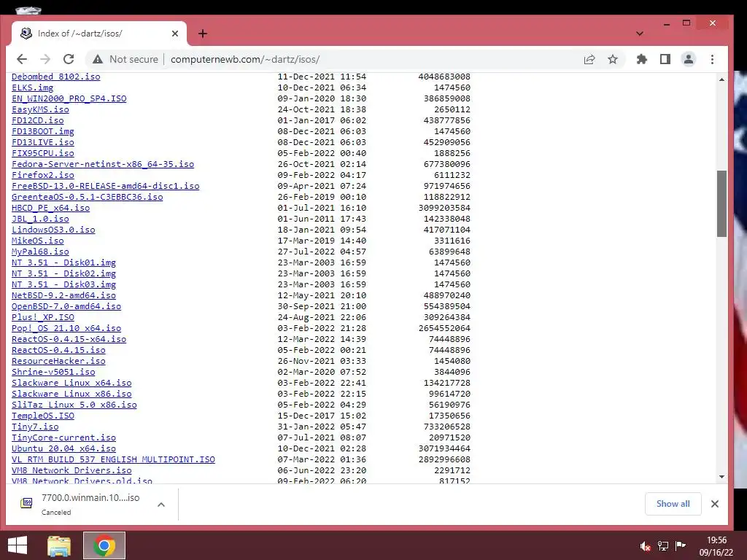Download TempleOS.ISO
Viewport: 747px width, 560px height.
click(x=43, y=416)
